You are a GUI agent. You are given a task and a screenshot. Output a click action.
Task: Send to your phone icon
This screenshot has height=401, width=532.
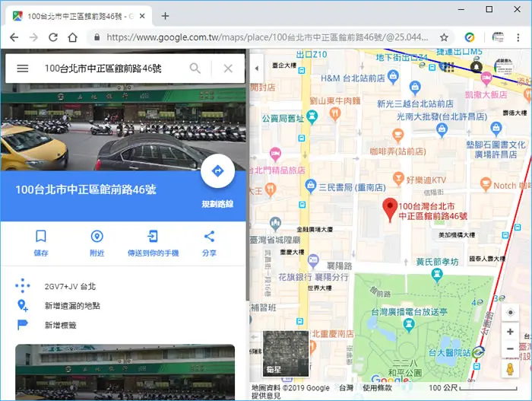[153, 236]
